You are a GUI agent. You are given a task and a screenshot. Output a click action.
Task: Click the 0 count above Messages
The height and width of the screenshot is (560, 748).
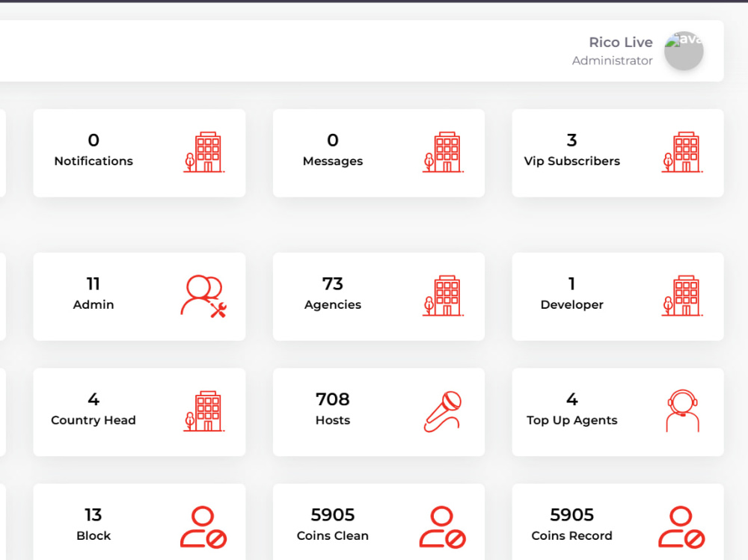[333, 141]
